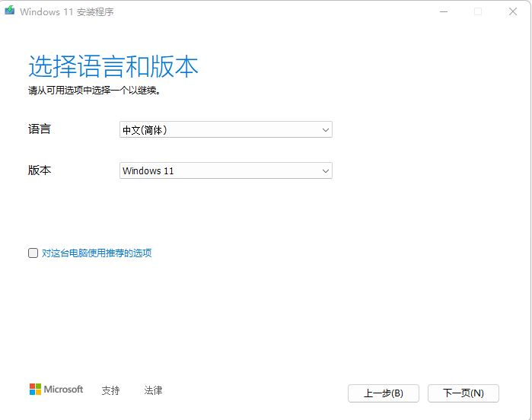Click the Windows 11 安装程序 title bar text
532x420 pixels.
coord(67,12)
